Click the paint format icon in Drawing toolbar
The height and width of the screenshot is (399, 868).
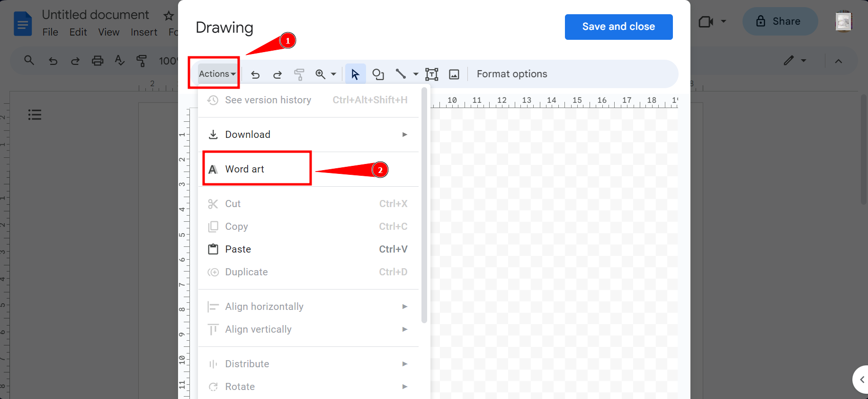[299, 74]
